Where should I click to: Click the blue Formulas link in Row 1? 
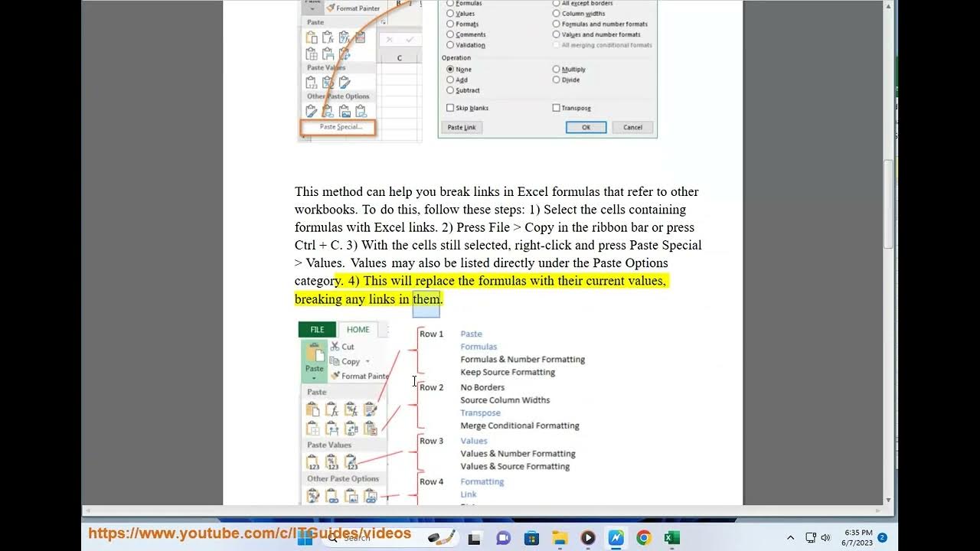pos(479,347)
